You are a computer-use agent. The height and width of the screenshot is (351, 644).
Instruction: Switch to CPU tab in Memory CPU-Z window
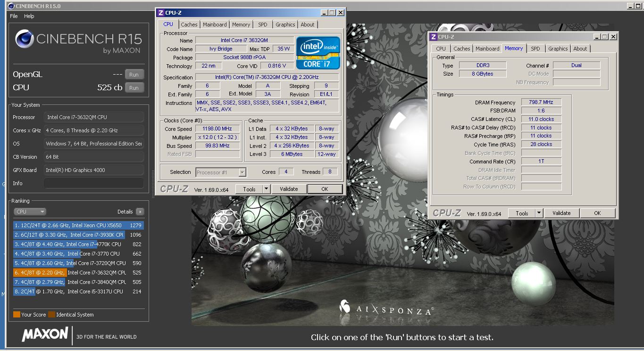441,49
